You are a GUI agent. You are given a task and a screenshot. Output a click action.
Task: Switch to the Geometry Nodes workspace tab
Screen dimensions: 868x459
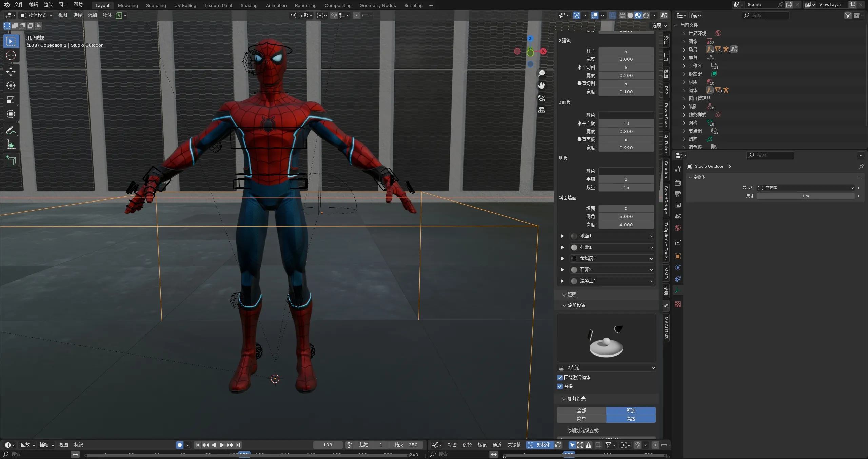point(377,5)
